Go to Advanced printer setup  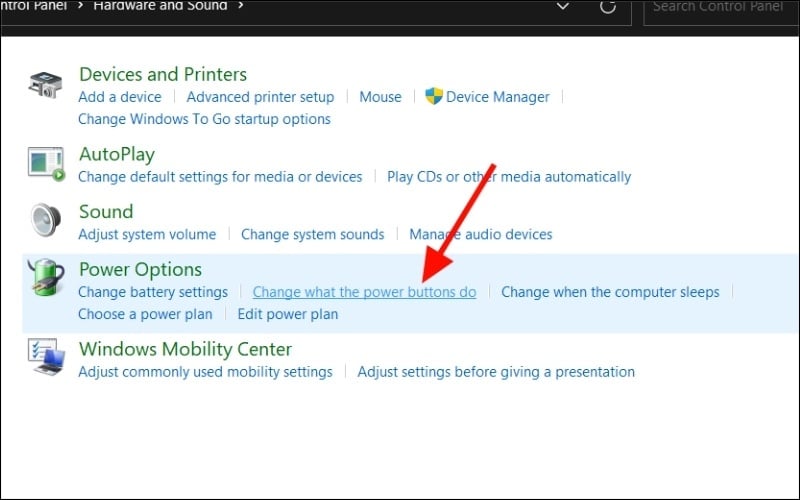[x=260, y=97]
